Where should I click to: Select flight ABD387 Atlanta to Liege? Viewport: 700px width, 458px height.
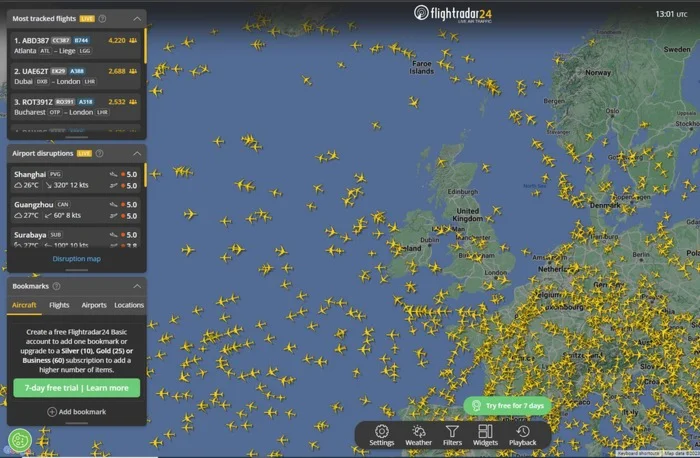[75, 45]
